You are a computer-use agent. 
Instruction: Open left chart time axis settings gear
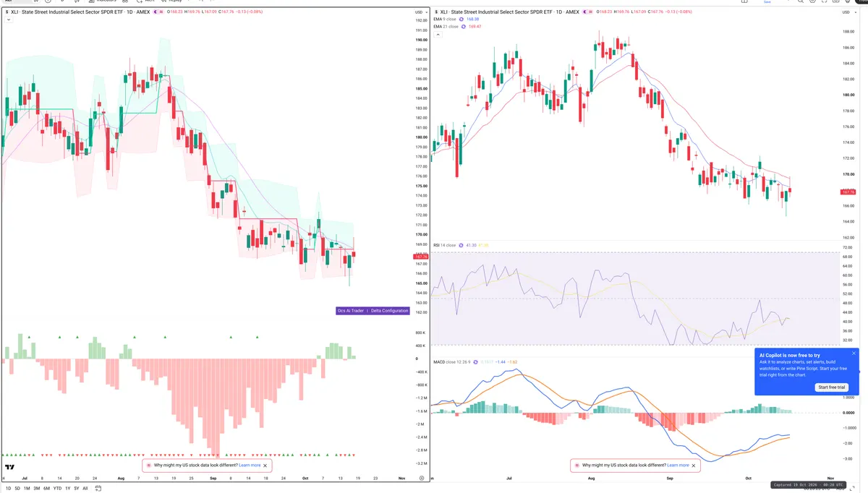click(421, 478)
